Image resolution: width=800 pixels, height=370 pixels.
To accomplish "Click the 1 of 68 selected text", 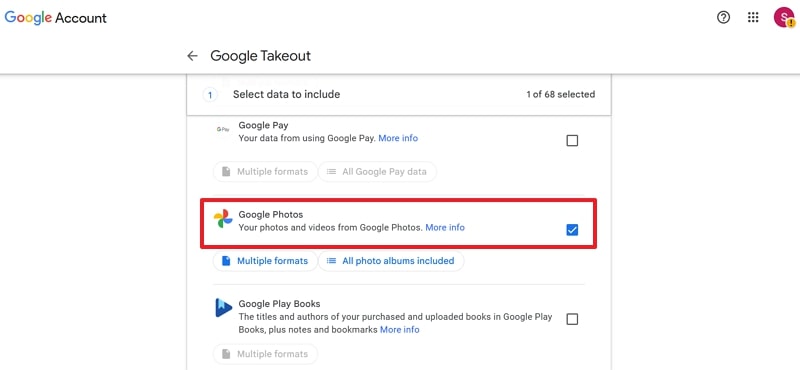I will (x=561, y=94).
